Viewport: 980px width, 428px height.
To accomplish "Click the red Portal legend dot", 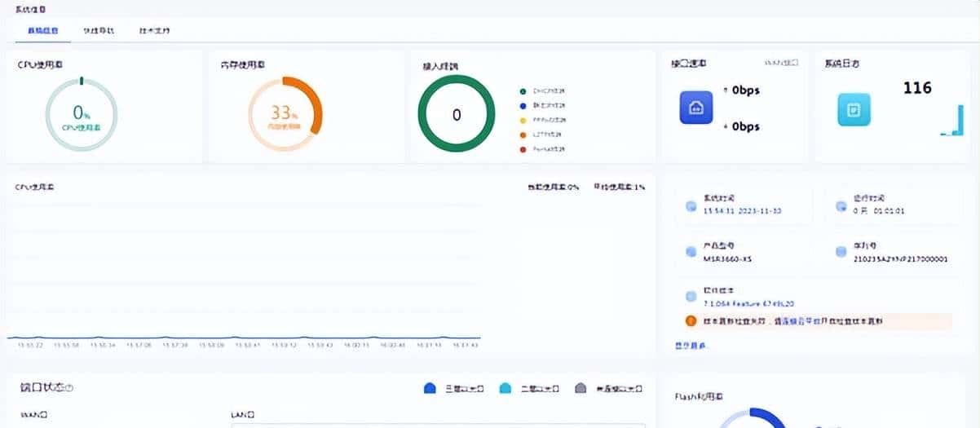I will pyautogui.click(x=523, y=149).
